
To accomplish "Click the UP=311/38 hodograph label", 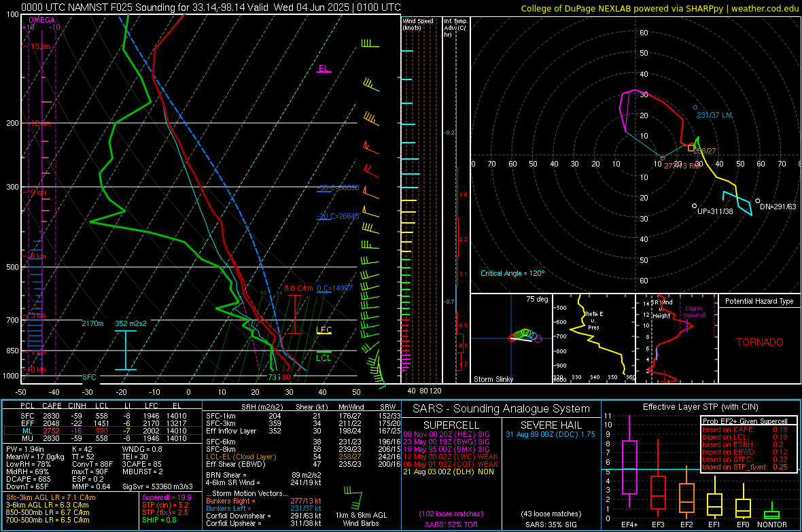I will tap(715, 211).
